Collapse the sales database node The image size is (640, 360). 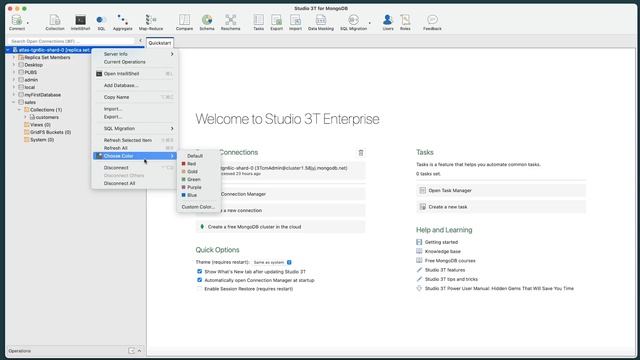point(14,102)
